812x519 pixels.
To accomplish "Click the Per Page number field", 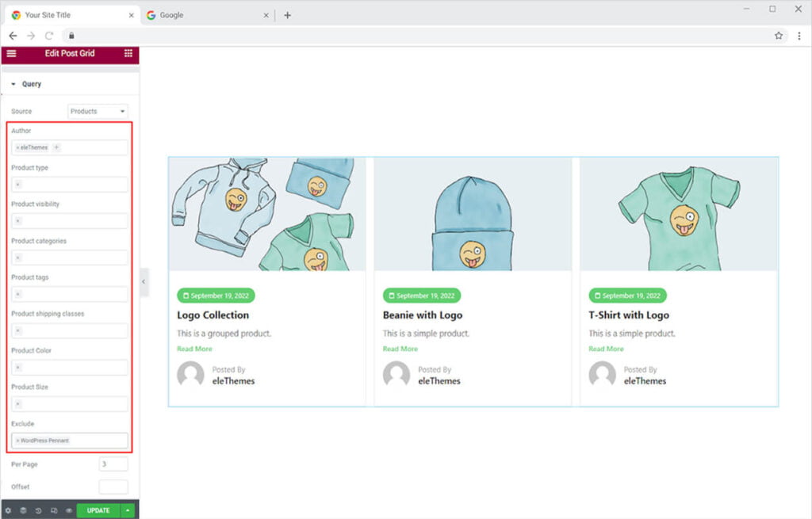I will tap(113, 464).
